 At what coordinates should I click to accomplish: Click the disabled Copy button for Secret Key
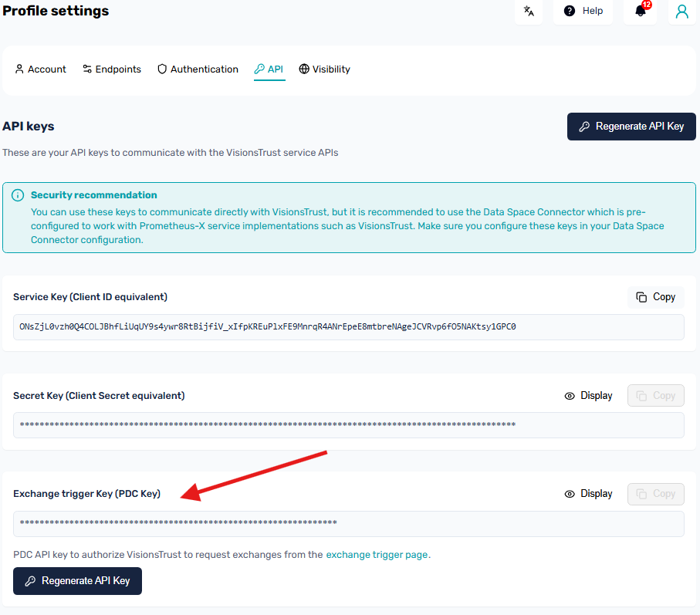(x=655, y=395)
